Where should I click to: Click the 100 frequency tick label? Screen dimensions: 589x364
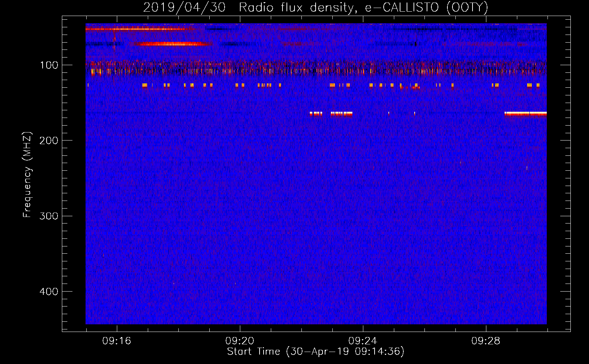point(49,65)
